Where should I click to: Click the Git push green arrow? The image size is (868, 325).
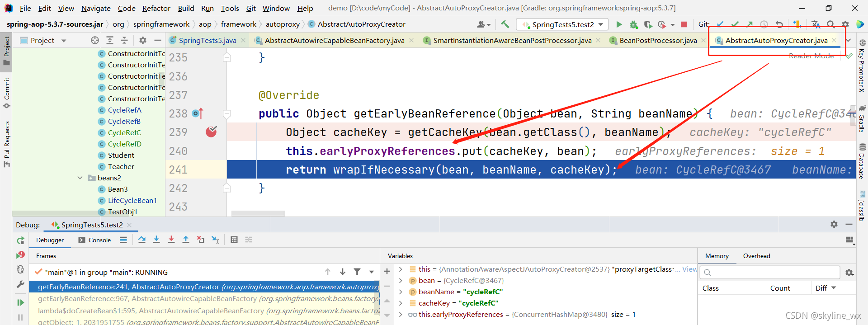[750, 24]
